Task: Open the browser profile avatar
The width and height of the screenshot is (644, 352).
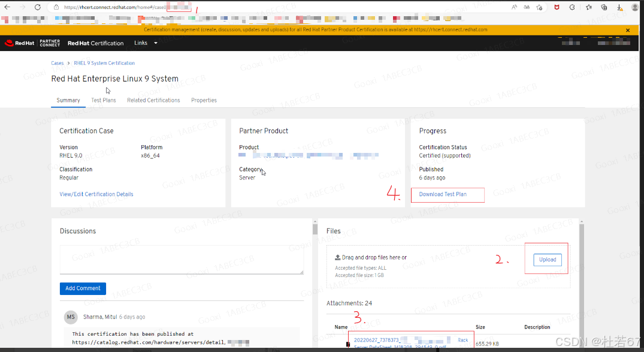Action: point(635,7)
